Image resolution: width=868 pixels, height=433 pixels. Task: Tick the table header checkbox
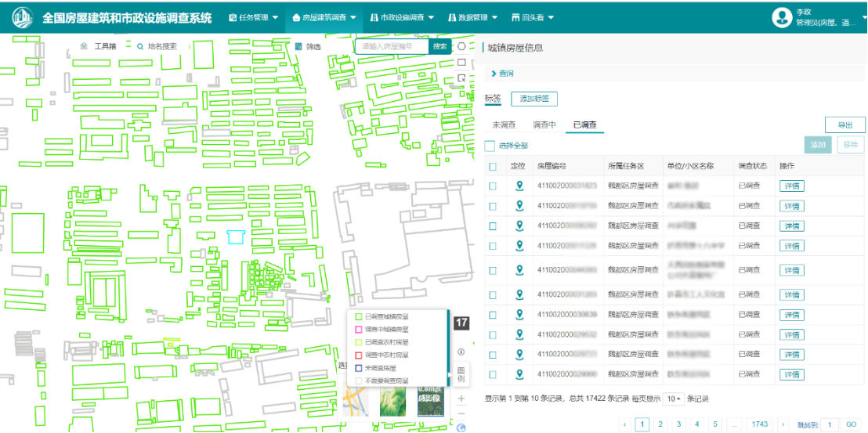(493, 166)
